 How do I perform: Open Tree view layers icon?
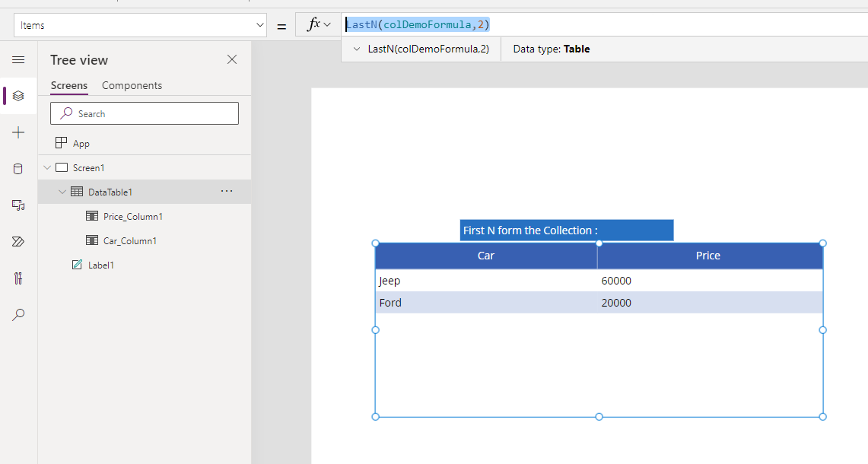[x=18, y=96]
